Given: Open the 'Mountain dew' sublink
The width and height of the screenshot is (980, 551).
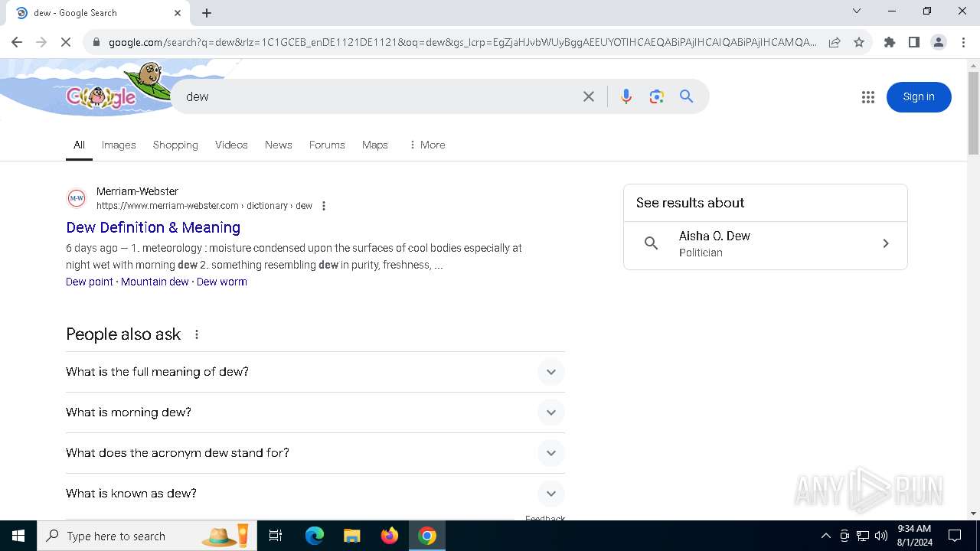Looking at the screenshot, I should 155,282.
